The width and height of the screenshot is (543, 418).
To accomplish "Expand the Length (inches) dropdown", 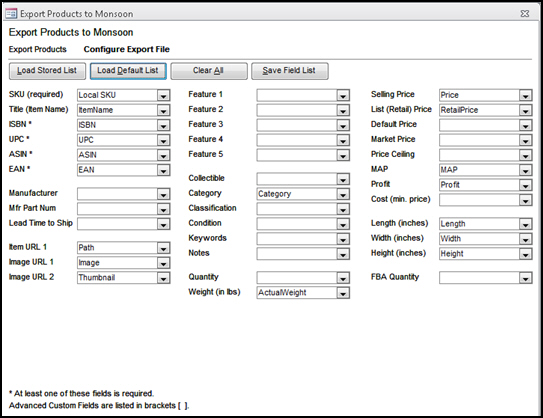I will point(525,224).
